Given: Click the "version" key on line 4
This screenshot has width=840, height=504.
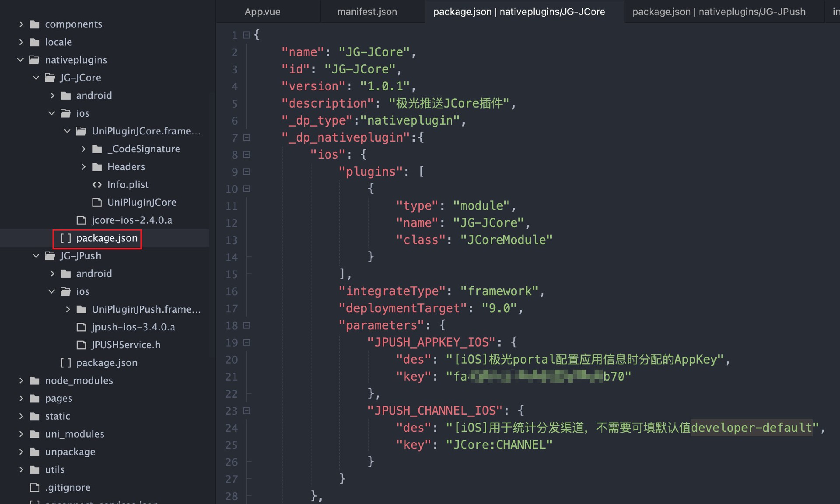Looking at the screenshot, I should [313, 86].
